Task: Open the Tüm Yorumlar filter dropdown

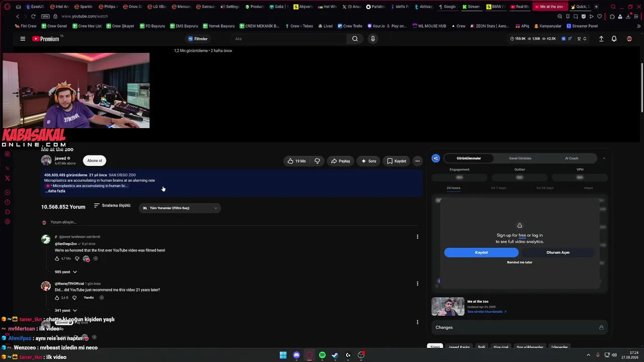Action: 180,208
